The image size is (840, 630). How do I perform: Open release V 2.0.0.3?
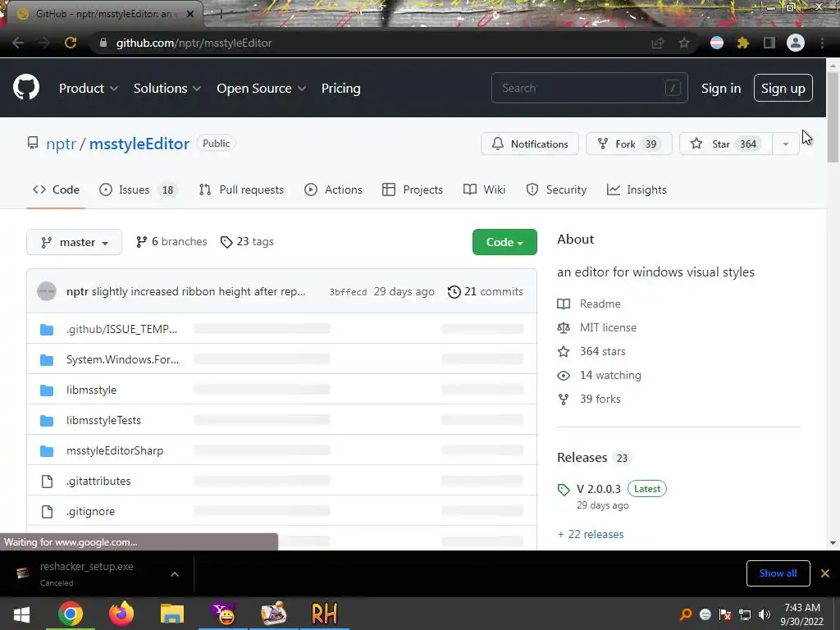[598, 489]
